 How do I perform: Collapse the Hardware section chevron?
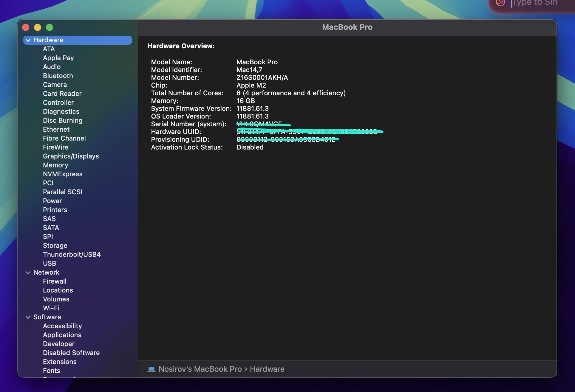point(28,40)
